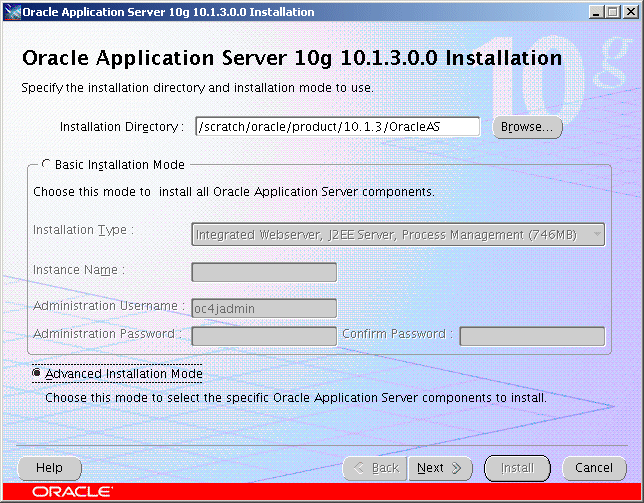Minimize the installer window
The height and width of the screenshot is (503, 644).
(596, 11)
